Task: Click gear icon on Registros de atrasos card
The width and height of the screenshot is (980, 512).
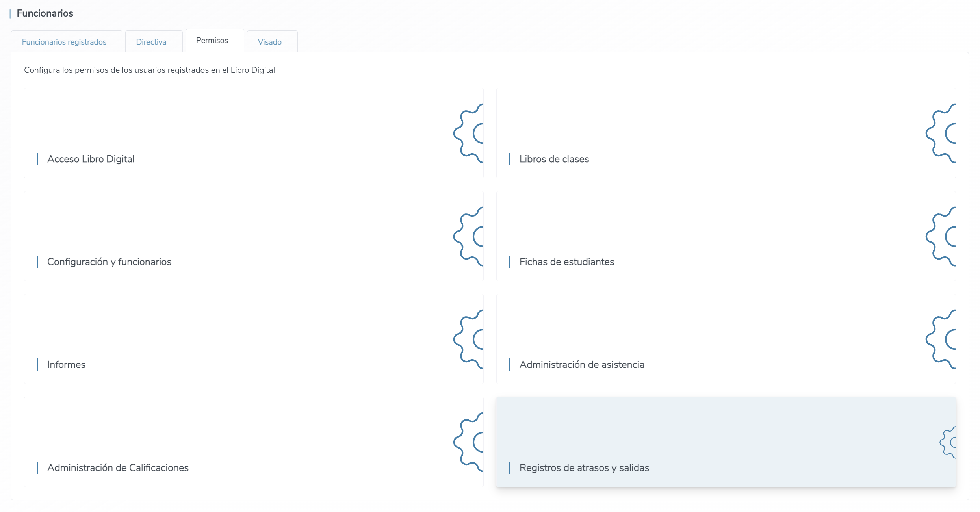Action: pyautogui.click(x=948, y=442)
